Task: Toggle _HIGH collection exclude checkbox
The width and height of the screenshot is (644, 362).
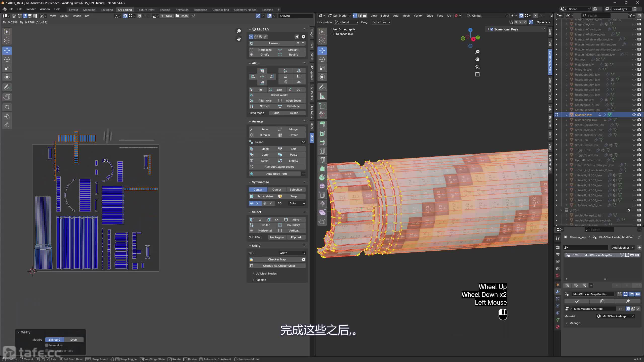Action: pyautogui.click(x=629, y=210)
